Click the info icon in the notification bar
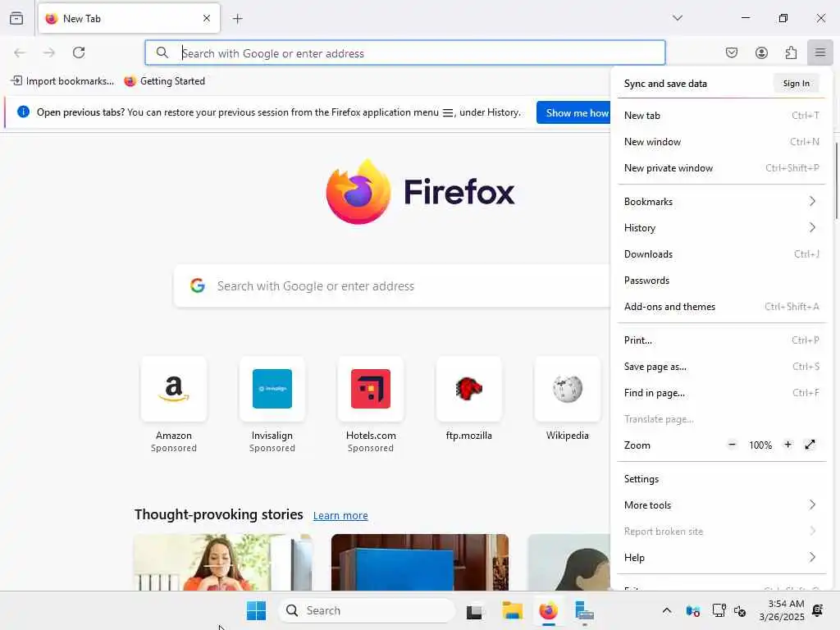 pos(23,112)
